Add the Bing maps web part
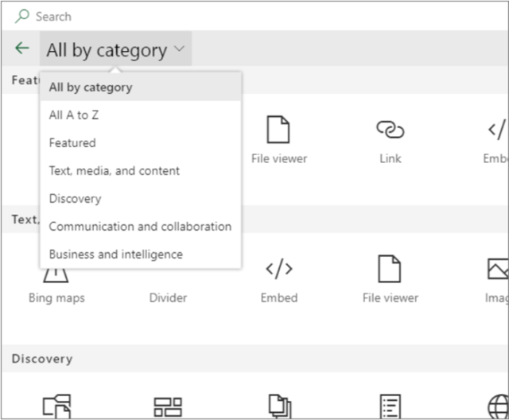This screenshot has width=509, height=420. pyautogui.click(x=56, y=280)
